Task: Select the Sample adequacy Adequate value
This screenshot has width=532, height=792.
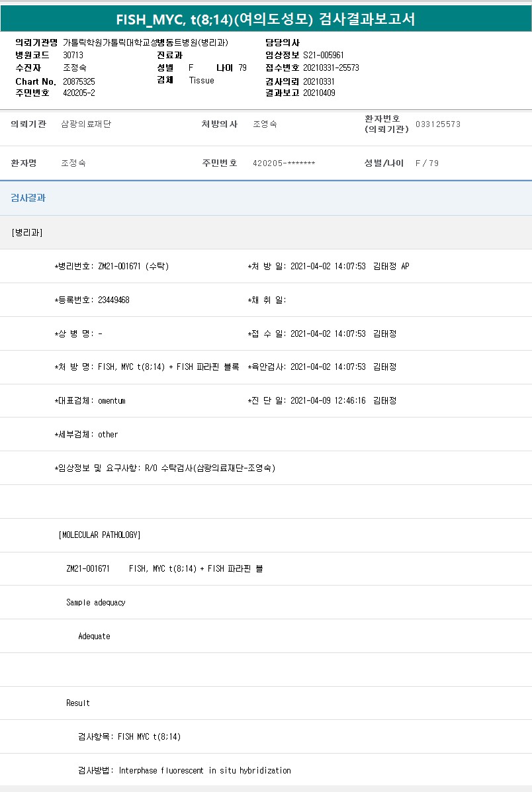Action: (94, 636)
